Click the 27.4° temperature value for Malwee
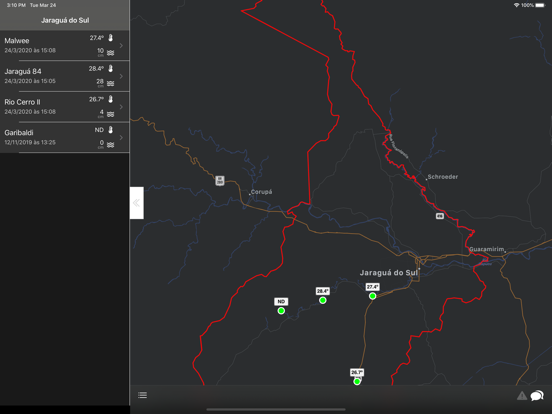Screen dimensions: 552x414 tap(96, 38)
